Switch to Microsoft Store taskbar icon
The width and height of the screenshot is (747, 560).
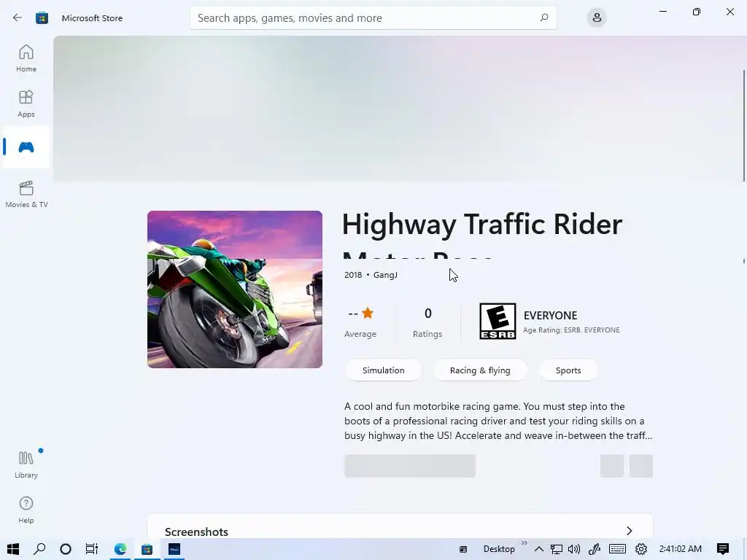pyautogui.click(x=147, y=548)
